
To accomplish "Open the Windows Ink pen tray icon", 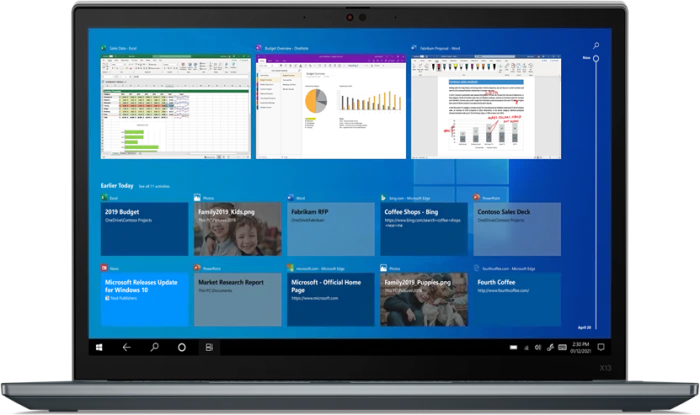I will 550,347.
